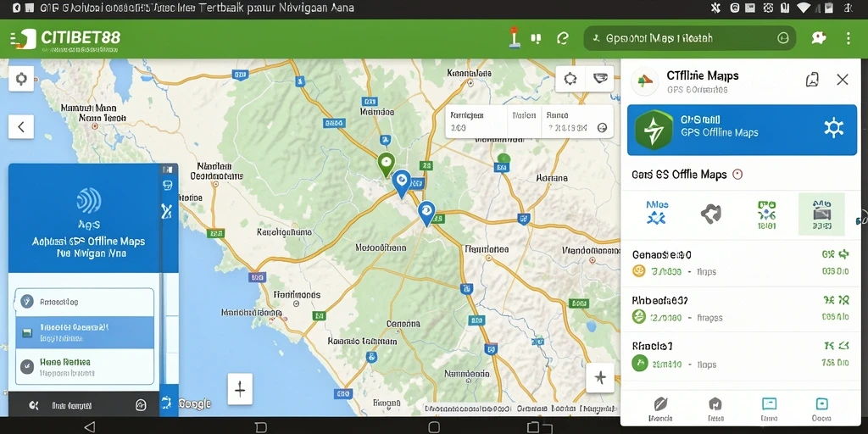868x434 pixels.
Task: Click the quote marks icon in header
Action: pyautogui.click(x=536, y=38)
